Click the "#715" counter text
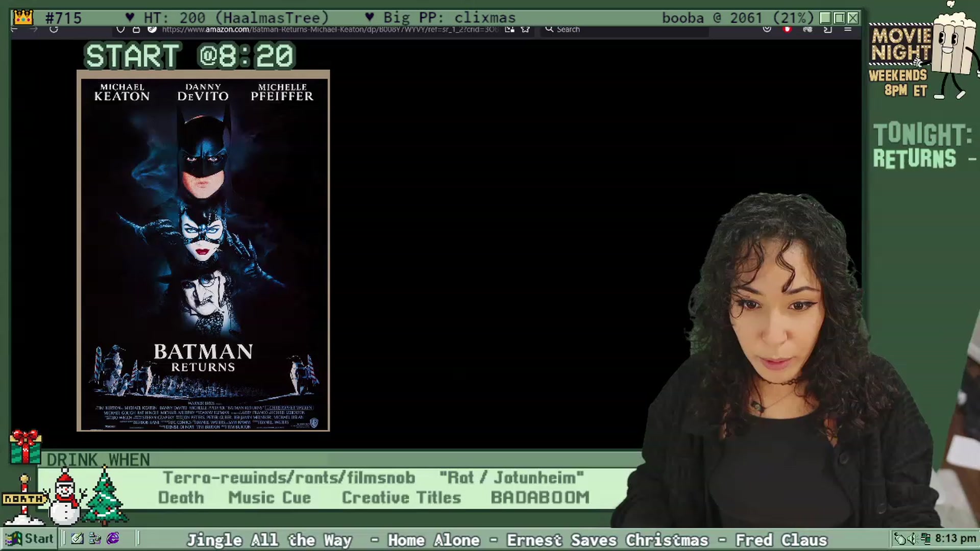980x551 pixels. (63, 18)
